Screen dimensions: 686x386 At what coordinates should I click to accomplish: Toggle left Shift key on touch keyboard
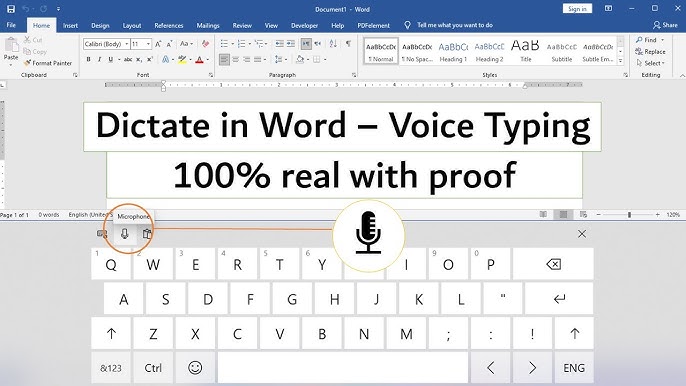111,333
